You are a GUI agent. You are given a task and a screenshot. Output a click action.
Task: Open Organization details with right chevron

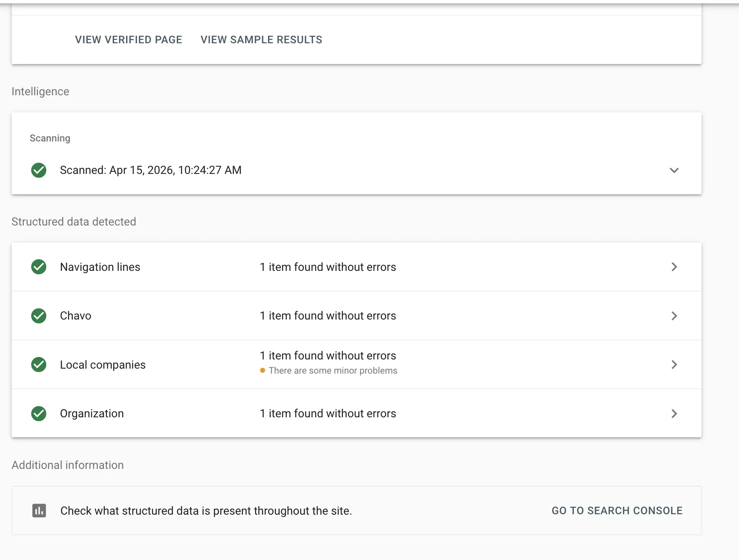tap(674, 414)
